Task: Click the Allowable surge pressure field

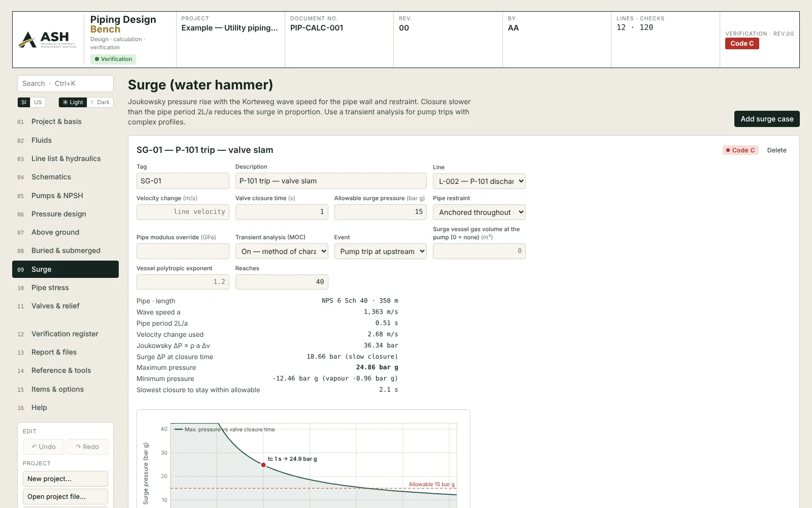Action: click(x=380, y=212)
